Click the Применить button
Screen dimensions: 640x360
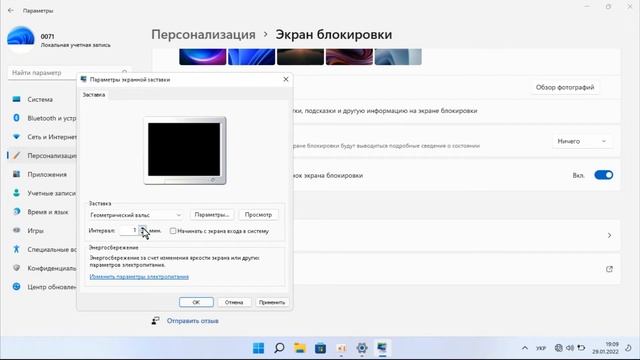coord(272,302)
